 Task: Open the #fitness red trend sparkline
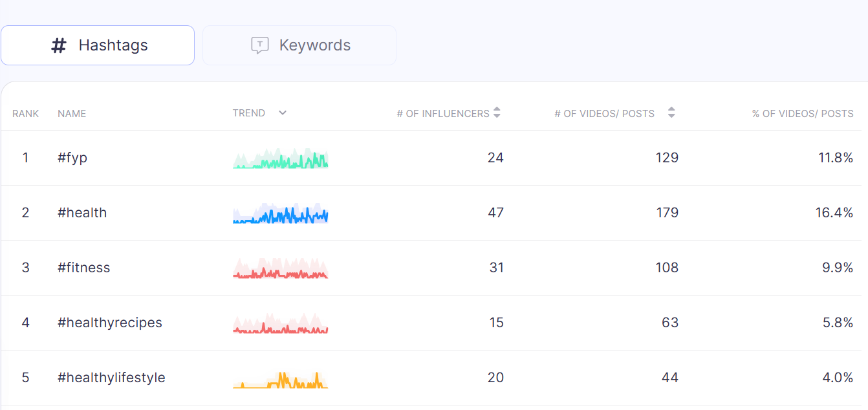point(281,268)
